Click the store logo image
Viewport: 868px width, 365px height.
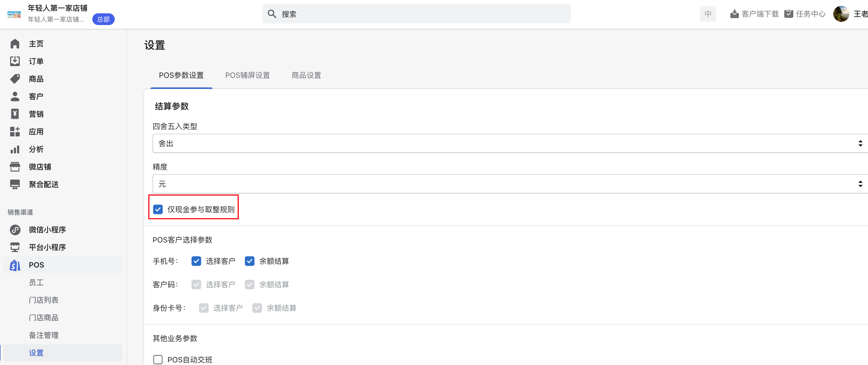tap(14, 14)
